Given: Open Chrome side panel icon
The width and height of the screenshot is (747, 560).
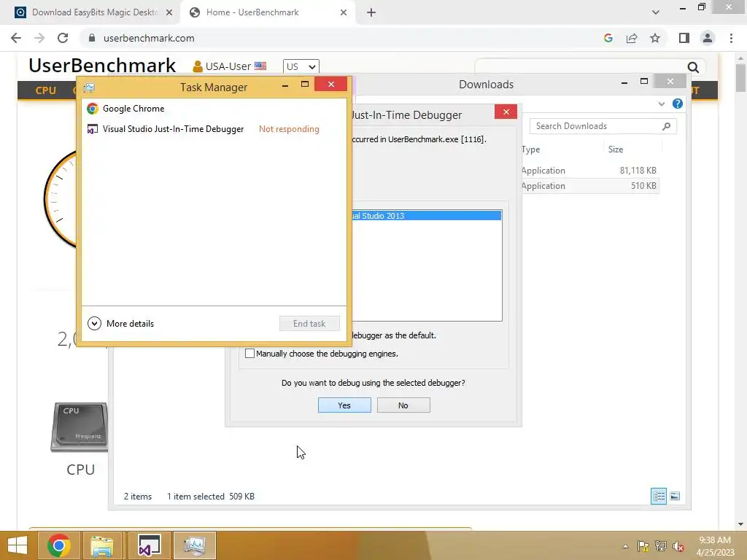Looking at the screenshot, I should coord(684,38).
